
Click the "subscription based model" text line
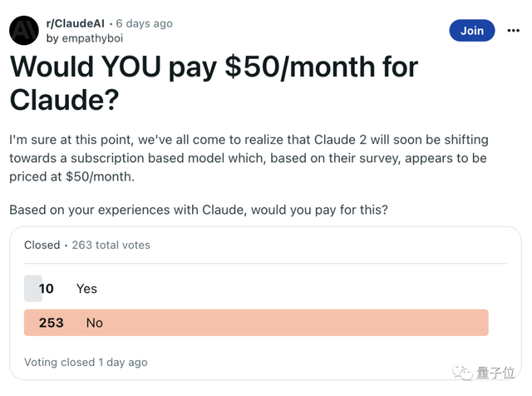(x=249, y=157)
